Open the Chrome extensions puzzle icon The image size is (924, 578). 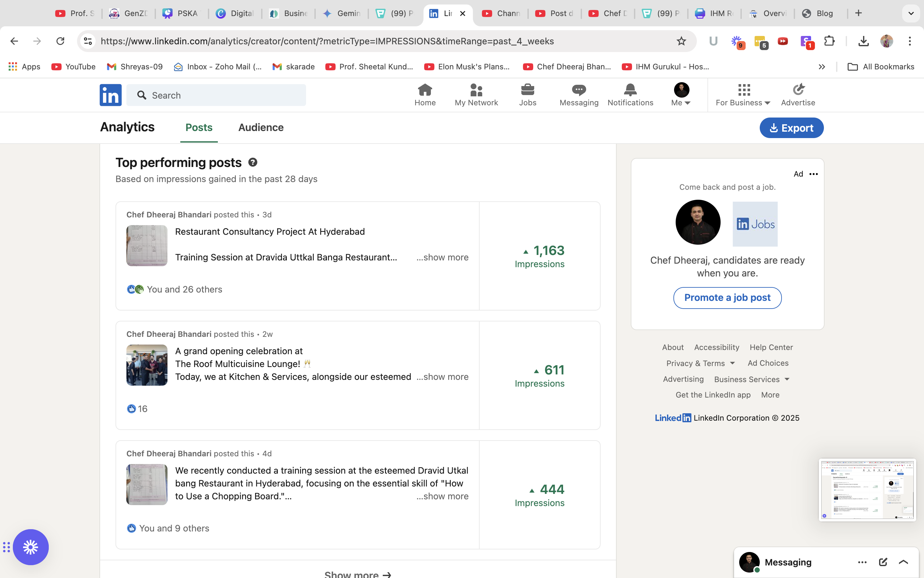click(x=829, y=41)
